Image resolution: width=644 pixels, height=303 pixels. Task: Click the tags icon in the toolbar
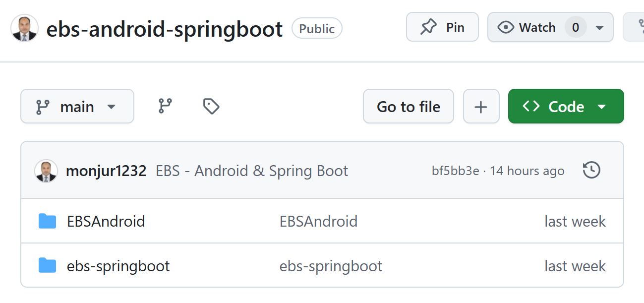click(210, 106)
